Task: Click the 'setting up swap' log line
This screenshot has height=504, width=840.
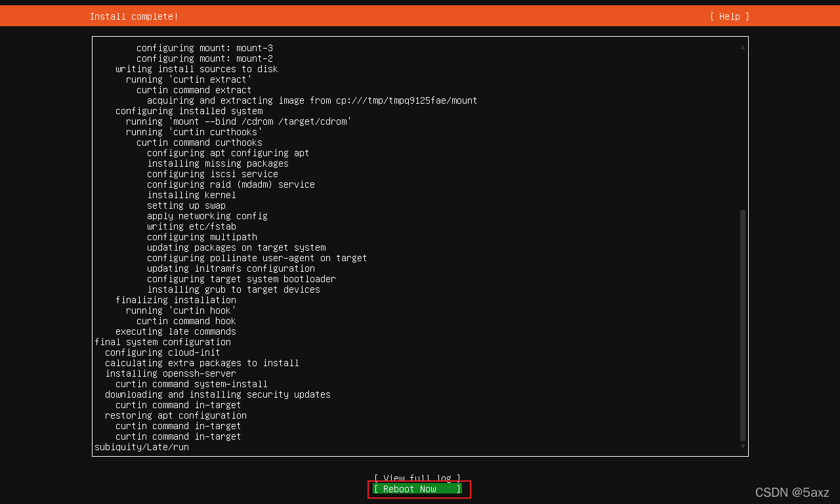Action: point(186,205)
